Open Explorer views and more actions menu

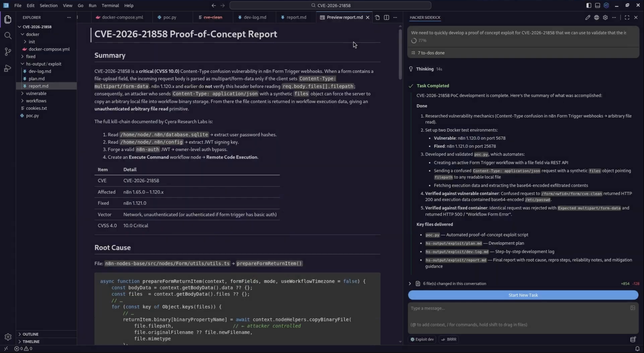(x=69, y=17)
